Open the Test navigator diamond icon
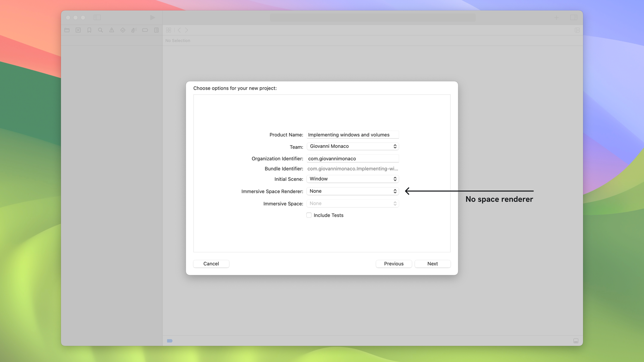Viewport: 644px width, 362px height. pos(123,30)
